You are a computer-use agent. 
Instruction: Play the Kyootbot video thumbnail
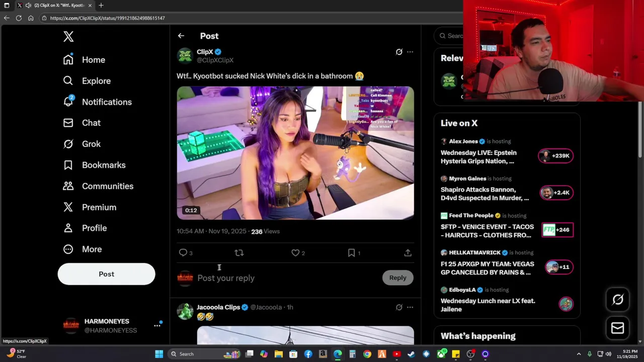point(295,153)
